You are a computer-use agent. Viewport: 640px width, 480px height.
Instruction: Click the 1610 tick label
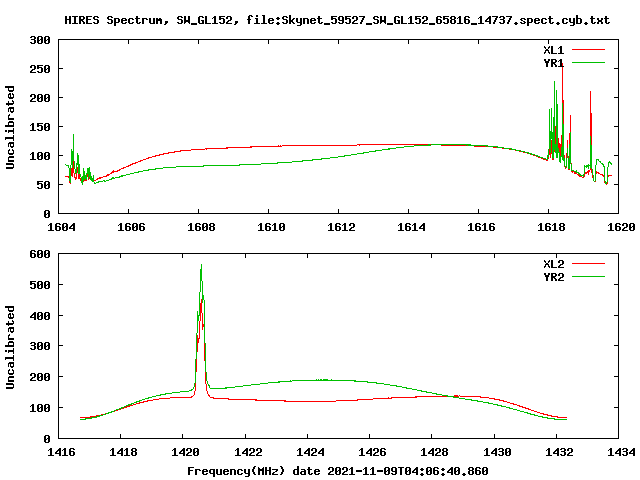[271, 227]
